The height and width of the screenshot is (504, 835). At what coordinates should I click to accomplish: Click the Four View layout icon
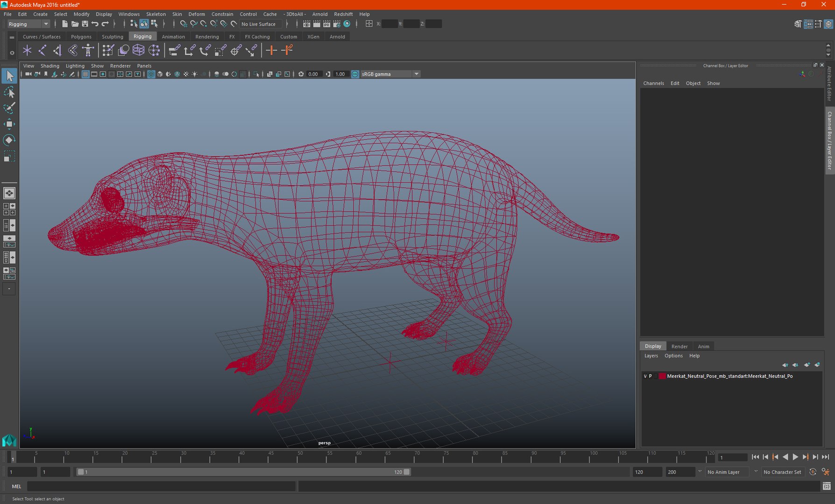tap(9, 209)
